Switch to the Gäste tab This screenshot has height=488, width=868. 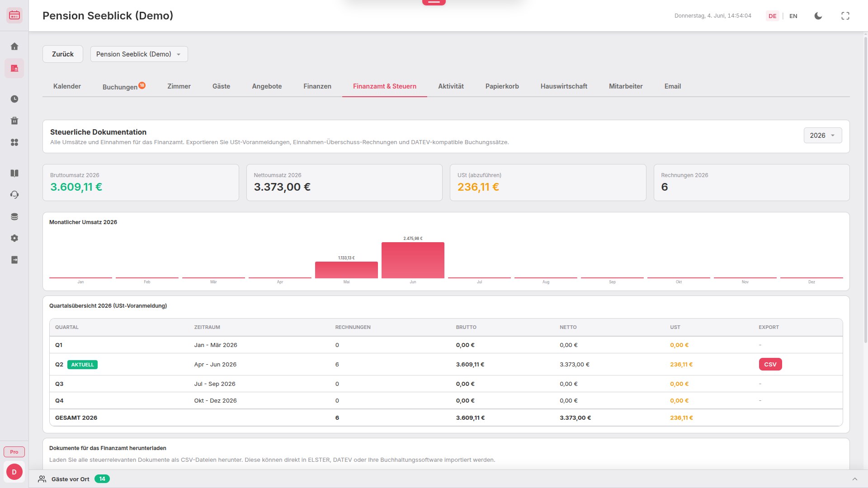click(221, 86)
